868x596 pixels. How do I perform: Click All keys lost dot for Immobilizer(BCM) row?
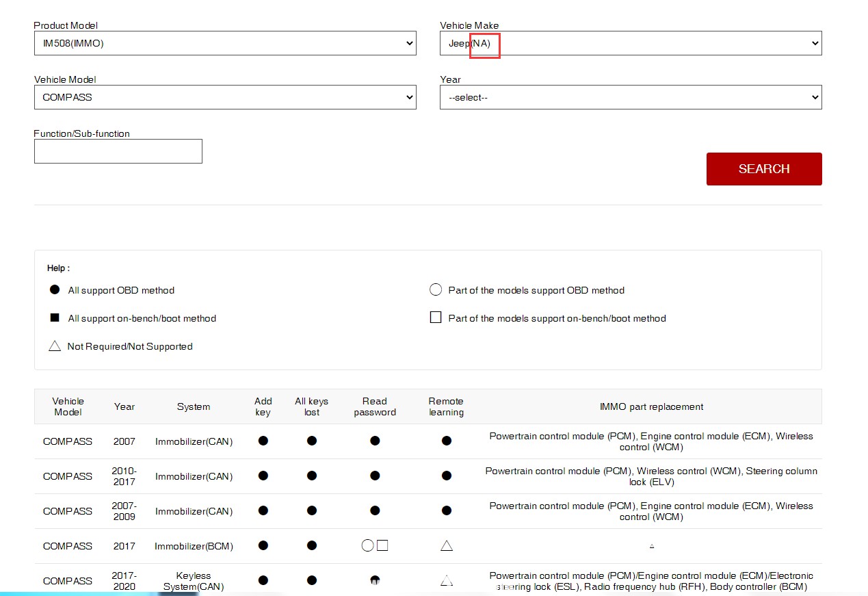(312, 545)
